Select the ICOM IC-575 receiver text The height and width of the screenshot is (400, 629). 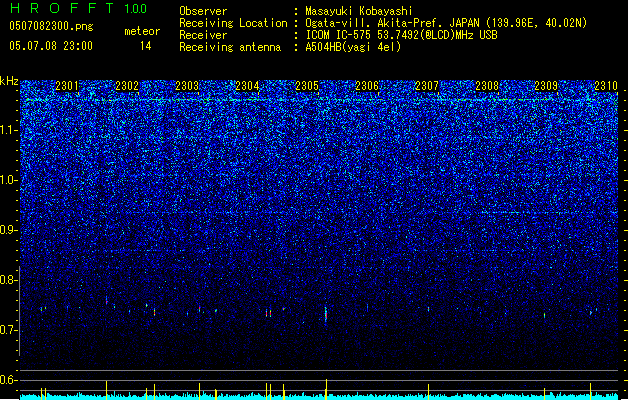[x=401, y=35]
